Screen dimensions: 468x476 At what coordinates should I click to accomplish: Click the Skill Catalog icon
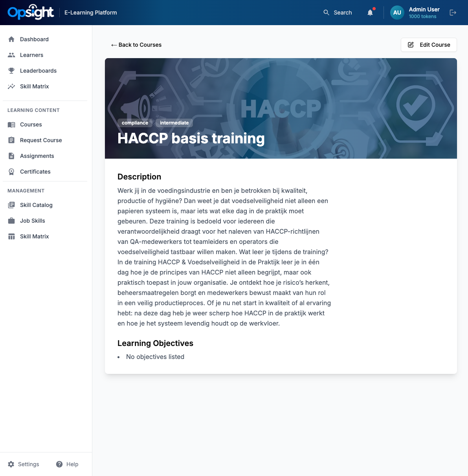11,205
